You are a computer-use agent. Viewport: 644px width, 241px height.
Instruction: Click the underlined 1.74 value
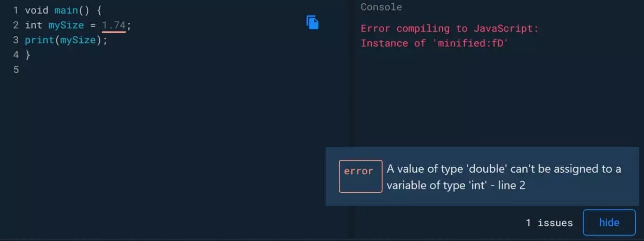[x=114, y=25]
